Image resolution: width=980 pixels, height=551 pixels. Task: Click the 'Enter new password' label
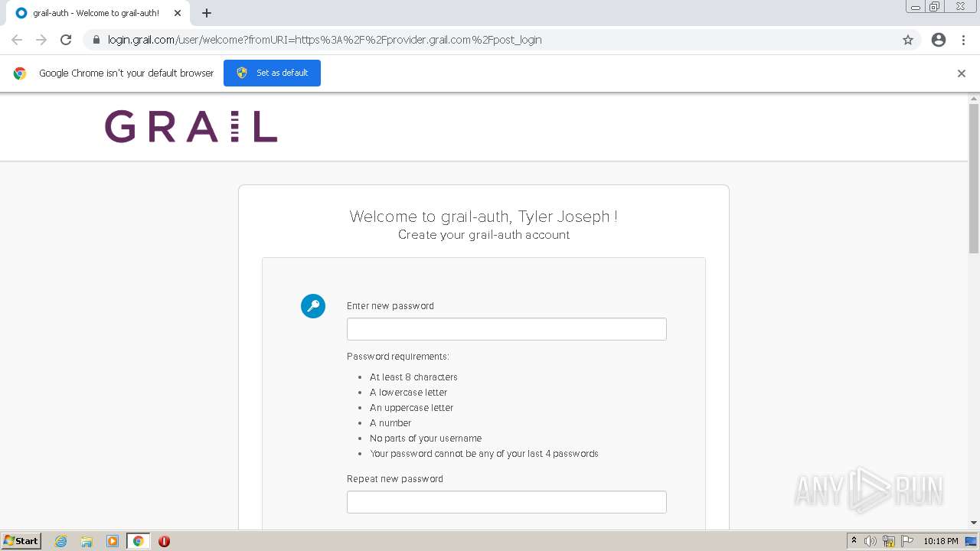click(x=390, y=306)
